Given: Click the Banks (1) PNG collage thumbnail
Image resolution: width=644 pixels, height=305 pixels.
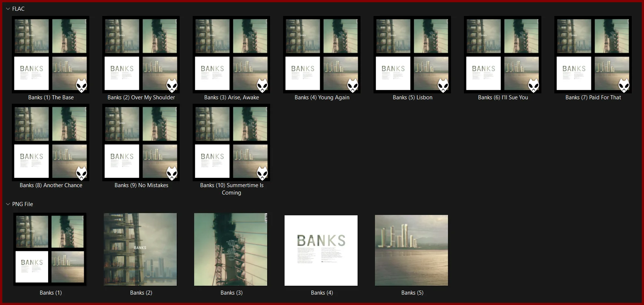Looking at the screenshot, I should (x=50, y=249).
